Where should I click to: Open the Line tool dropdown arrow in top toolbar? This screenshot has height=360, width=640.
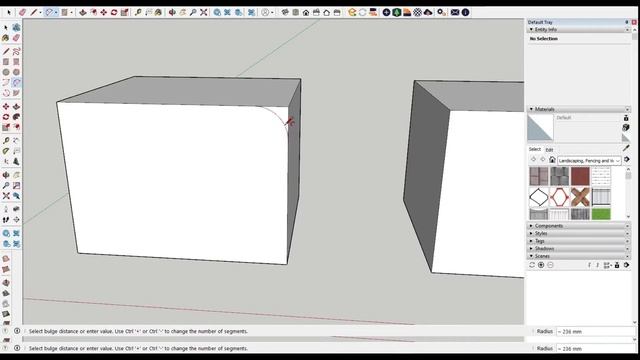click(x=40, y=13)
